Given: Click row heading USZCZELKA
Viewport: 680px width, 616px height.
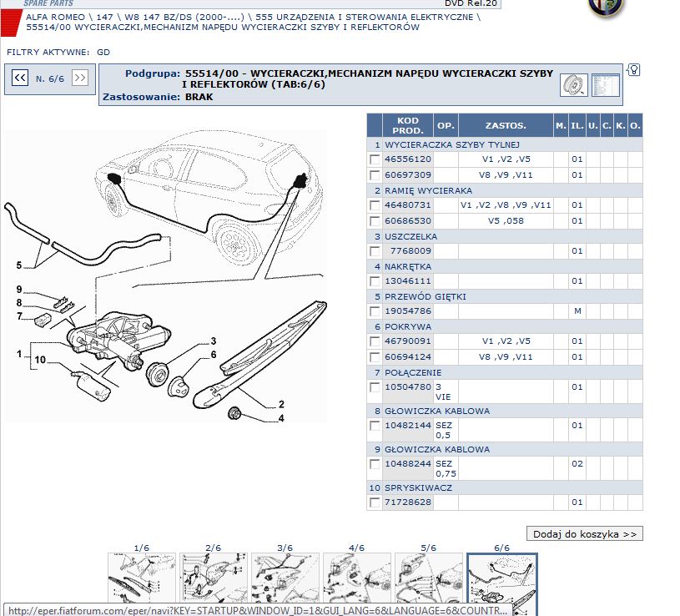Looking at the screenshot, I should 411,237.
